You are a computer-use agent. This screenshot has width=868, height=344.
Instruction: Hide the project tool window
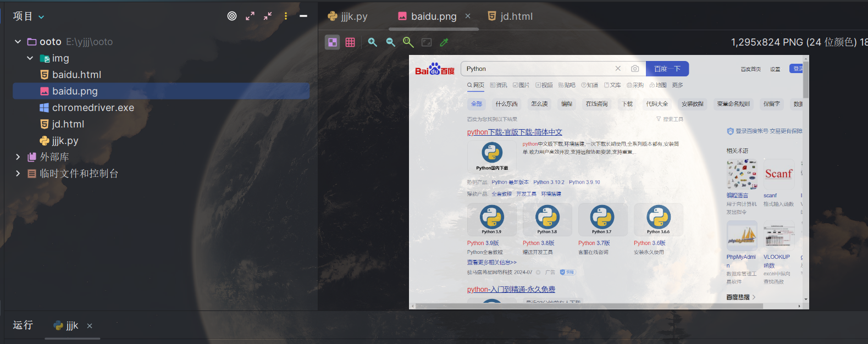[303, 16]
